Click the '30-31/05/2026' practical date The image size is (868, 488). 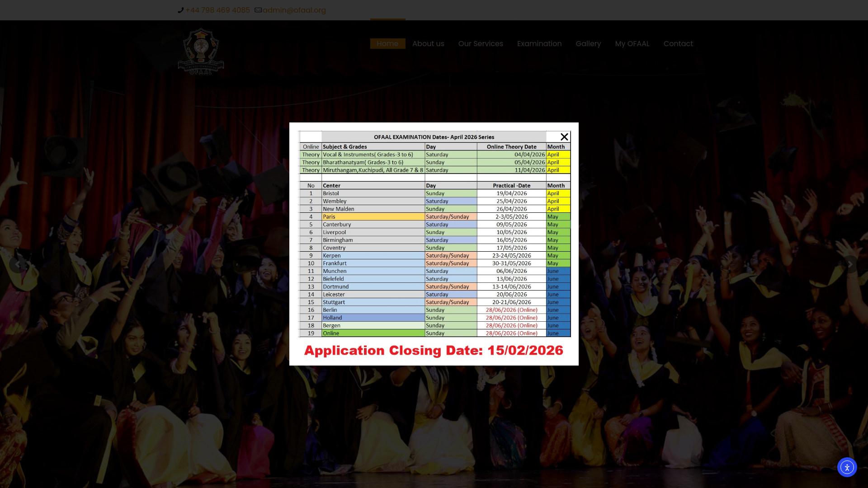512,263
